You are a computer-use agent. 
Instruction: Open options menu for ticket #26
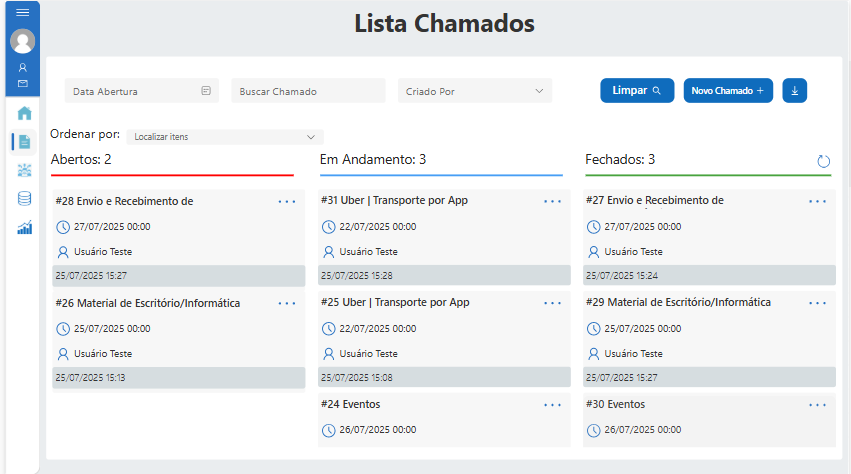click(x=287, y=304)
